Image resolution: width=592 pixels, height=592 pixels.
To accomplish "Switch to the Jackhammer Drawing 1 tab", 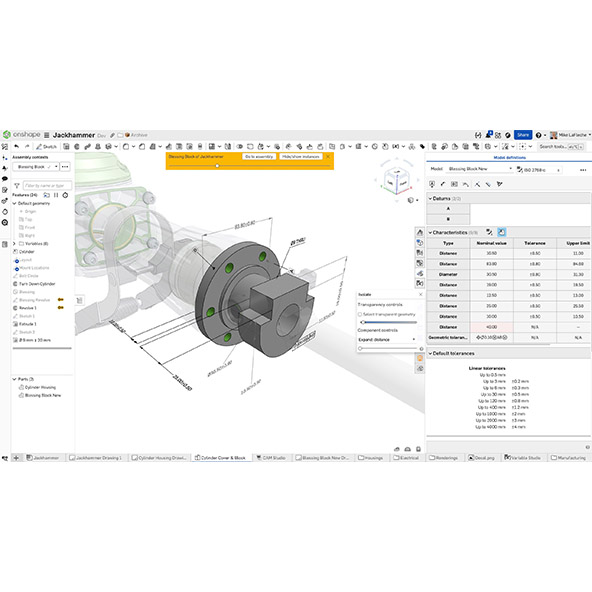I will [96, 458].
